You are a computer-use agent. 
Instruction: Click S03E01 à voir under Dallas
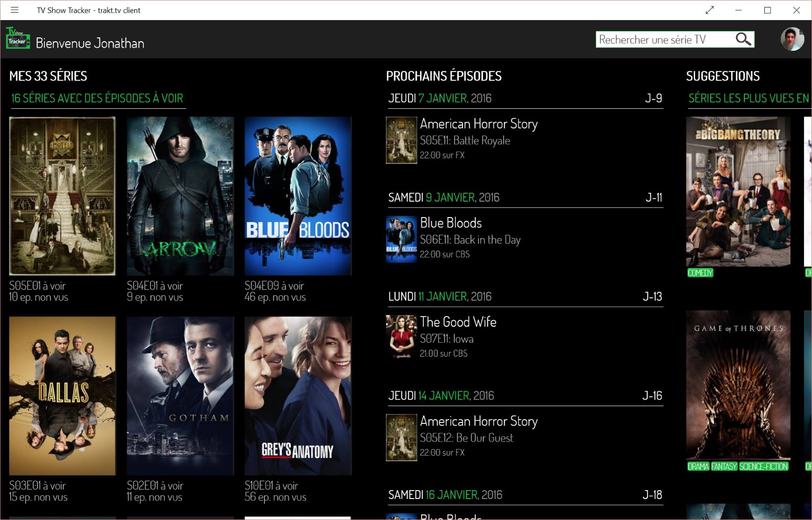point(37,486)
